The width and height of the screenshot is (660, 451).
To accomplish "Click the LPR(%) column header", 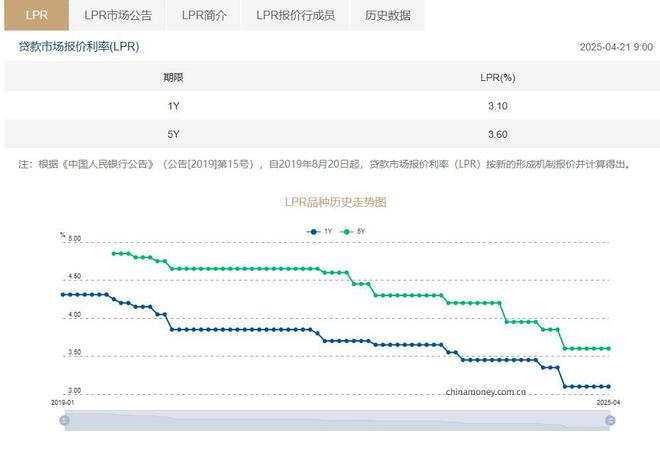I will click(498, 77).
